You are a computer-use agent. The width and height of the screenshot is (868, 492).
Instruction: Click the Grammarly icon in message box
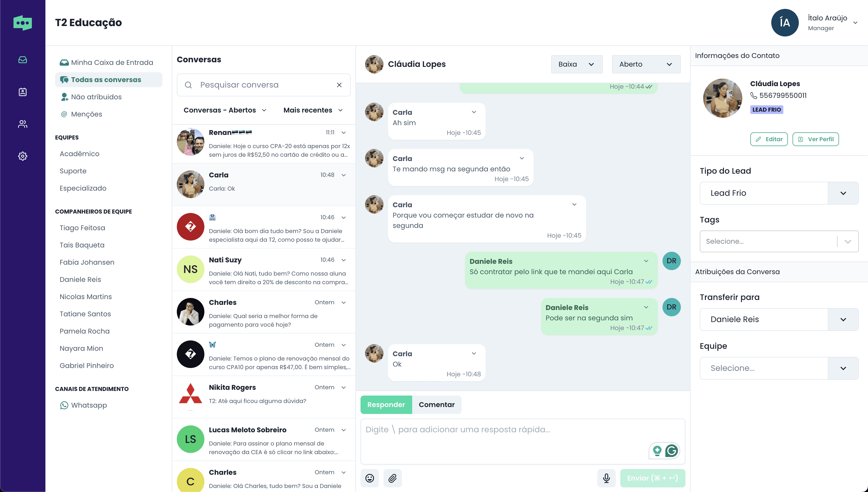tap(671, 450)
